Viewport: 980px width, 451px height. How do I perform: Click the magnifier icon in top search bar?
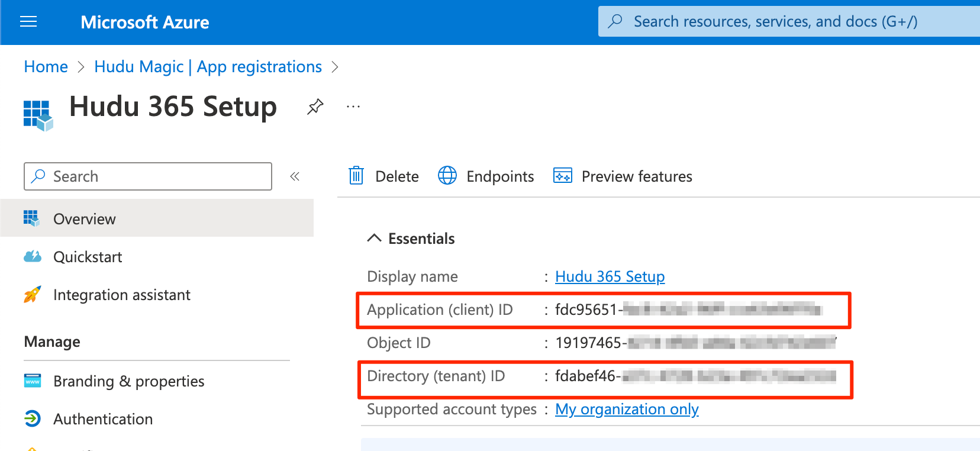[x=615, y=21]
